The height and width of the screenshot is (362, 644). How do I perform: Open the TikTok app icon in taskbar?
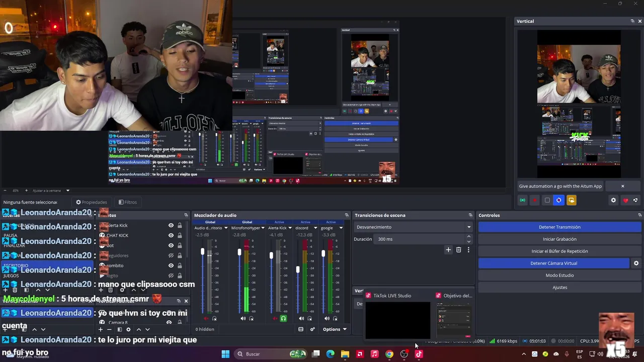coord(419,354)
